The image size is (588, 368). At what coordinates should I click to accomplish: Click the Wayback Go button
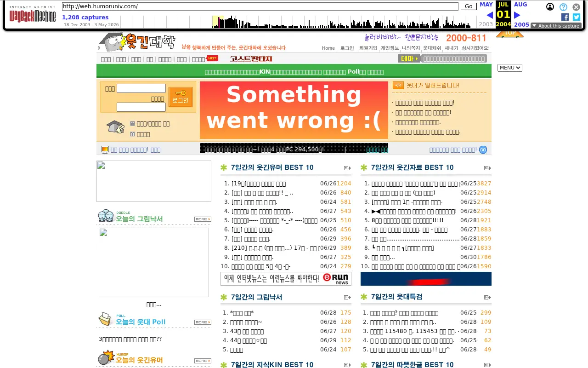(x=469, y=6)
